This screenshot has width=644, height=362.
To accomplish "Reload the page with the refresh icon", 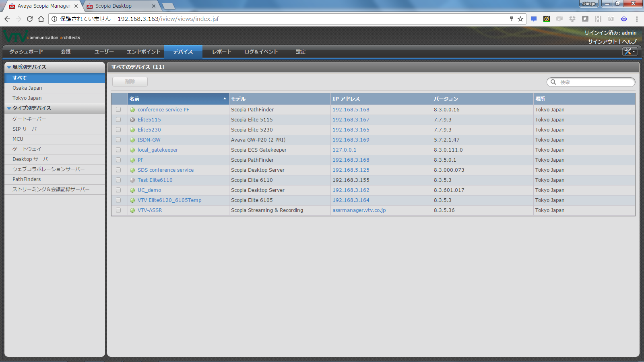I will 30,19.
